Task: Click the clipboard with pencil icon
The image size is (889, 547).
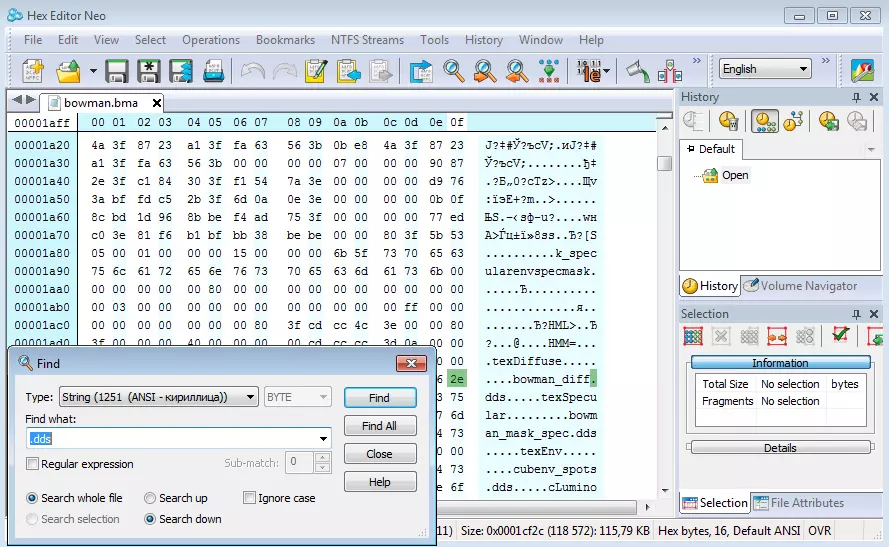Action: pos(316,71)
